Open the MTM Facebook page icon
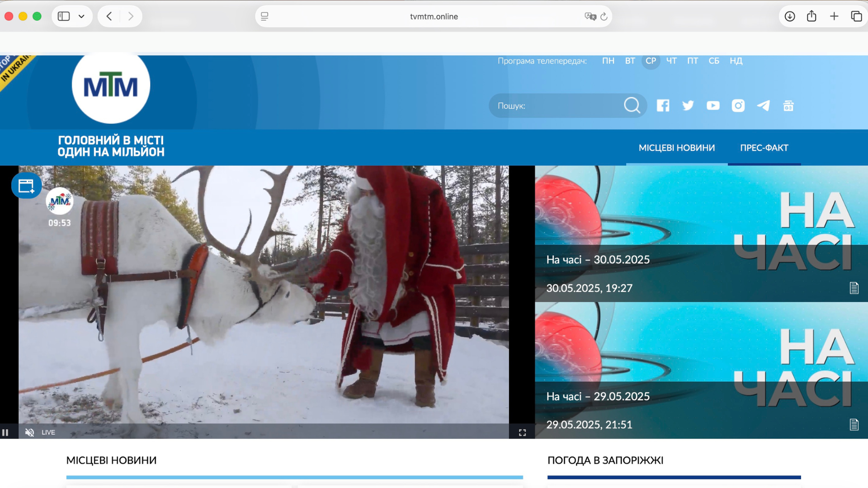 (x=663, y=106)
